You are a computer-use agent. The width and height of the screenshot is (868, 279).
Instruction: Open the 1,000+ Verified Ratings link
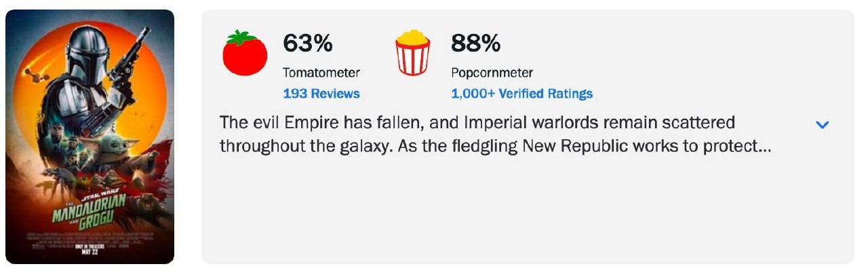pos(521,94)
